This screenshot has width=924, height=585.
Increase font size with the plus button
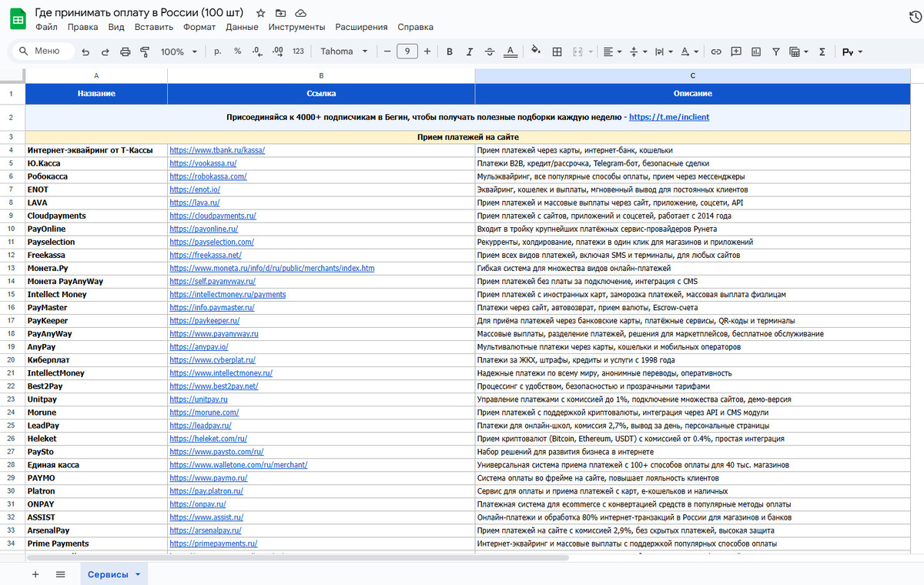click(427, 52)
